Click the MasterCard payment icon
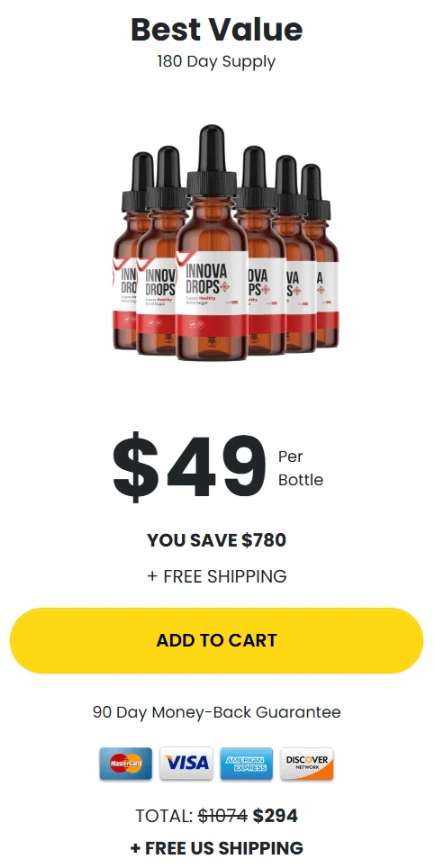Screen dimensions: 435x868 click(125, 764)
